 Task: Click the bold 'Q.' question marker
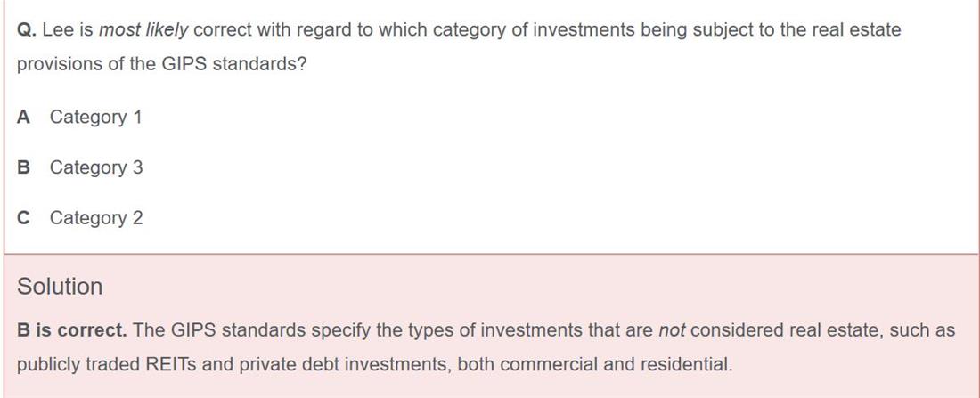27,30
